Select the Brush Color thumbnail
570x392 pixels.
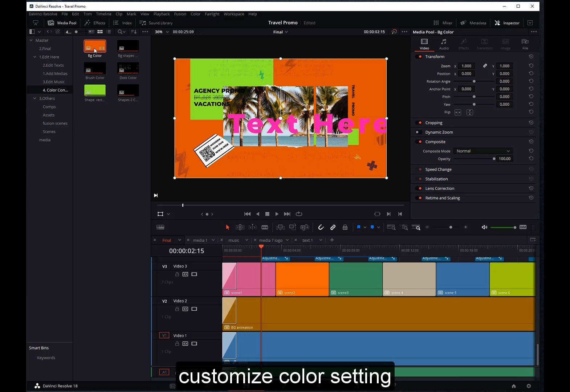[95, 68]
